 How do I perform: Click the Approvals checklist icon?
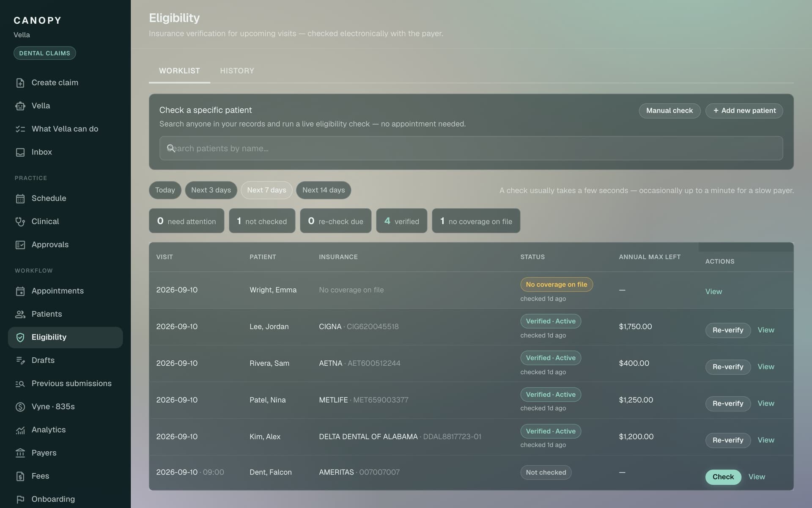(20, 245)
